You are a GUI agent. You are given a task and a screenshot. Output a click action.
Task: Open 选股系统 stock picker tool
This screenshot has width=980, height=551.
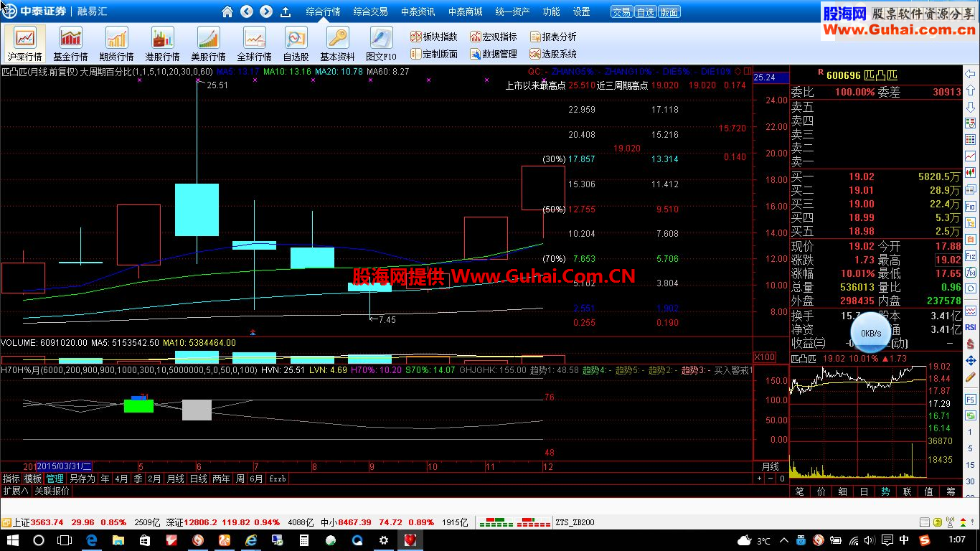click(x=553, y=54)
